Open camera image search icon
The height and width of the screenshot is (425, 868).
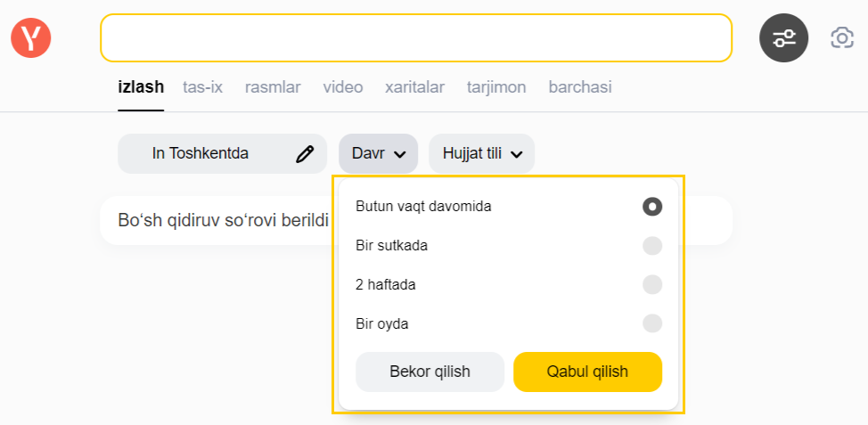pos(841,38)
